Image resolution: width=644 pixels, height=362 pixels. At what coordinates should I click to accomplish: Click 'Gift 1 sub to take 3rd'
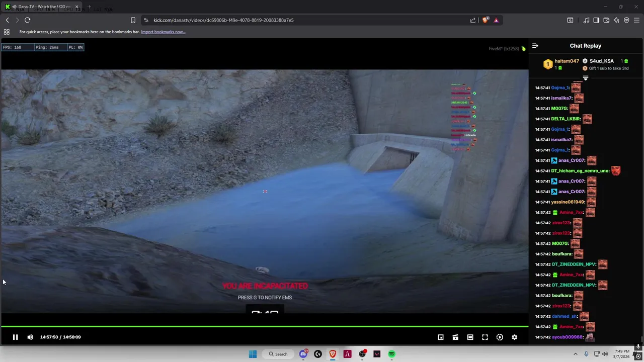(608, 68)
